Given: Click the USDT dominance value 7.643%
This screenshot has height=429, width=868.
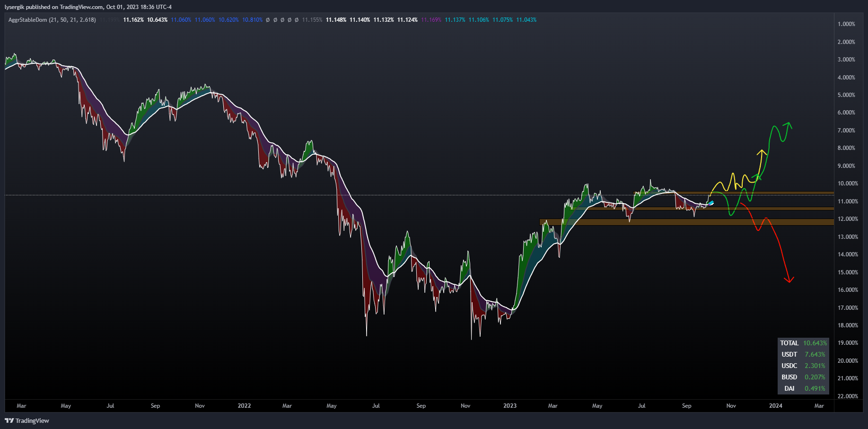Looking at the screenshot, I should tap(815, 354).
